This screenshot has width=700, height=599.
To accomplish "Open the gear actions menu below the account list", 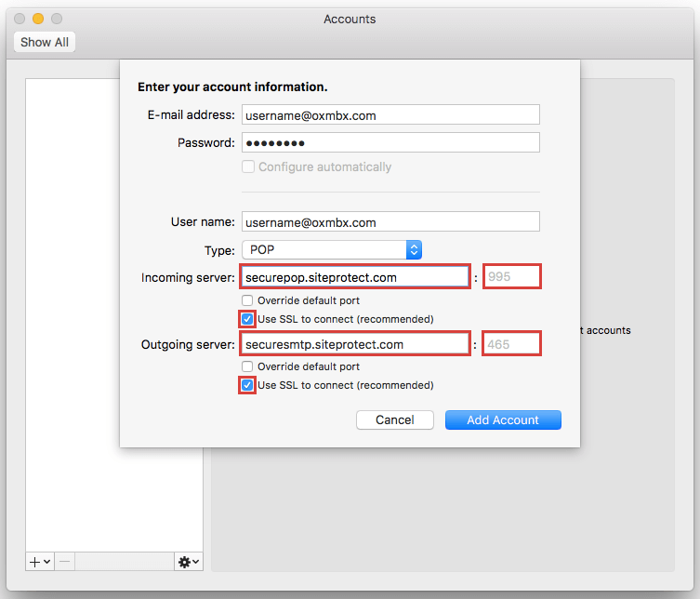I will coord(188,562).
